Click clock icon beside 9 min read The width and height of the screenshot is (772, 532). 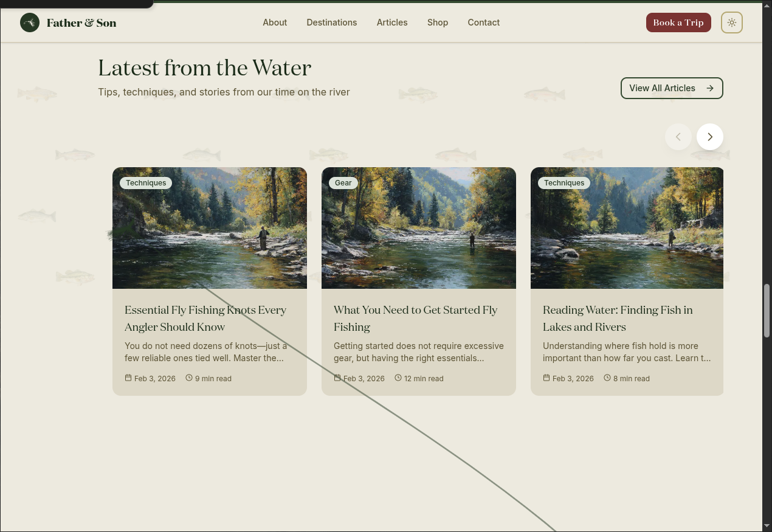click(189, 378)
